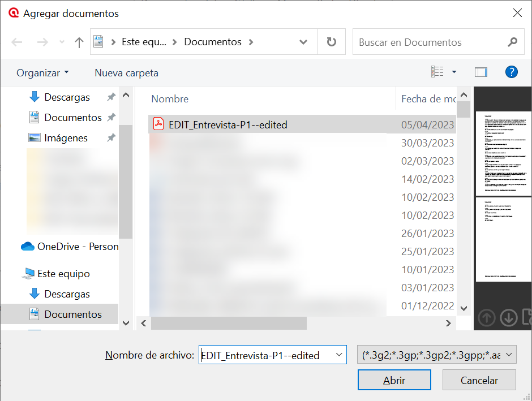Click horizontal scrollbar right arrow

click(x=448, y=324)
